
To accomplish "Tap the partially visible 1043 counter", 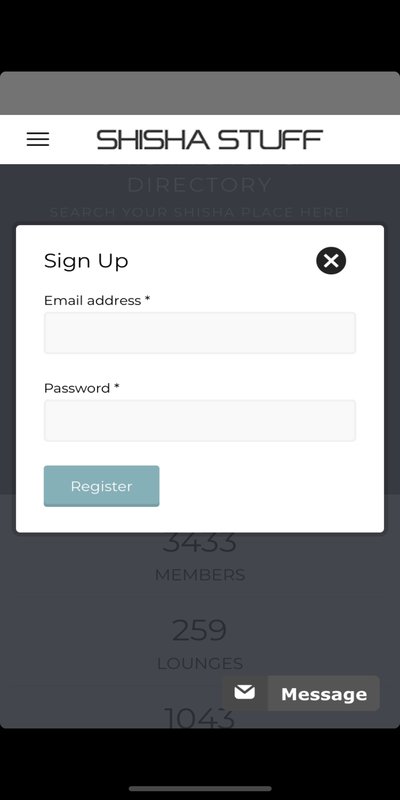I will point(199,717).
